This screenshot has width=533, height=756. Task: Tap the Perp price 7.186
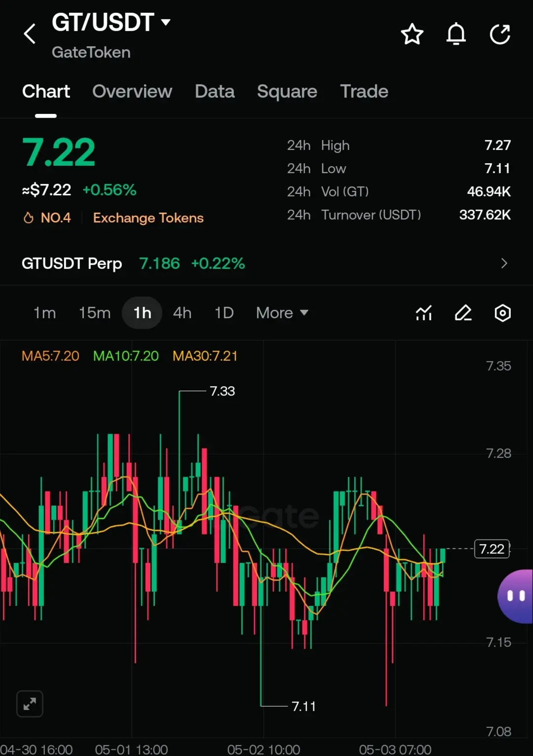coord(159,264)
